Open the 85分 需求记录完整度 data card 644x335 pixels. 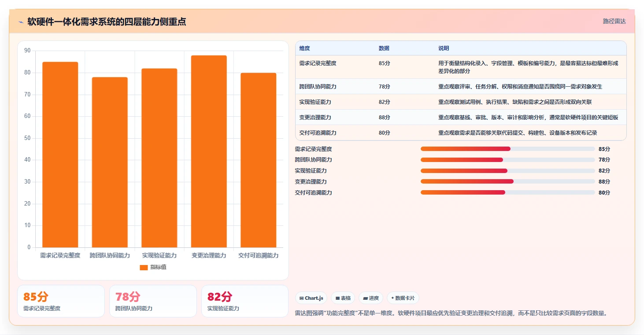[61, 301]
